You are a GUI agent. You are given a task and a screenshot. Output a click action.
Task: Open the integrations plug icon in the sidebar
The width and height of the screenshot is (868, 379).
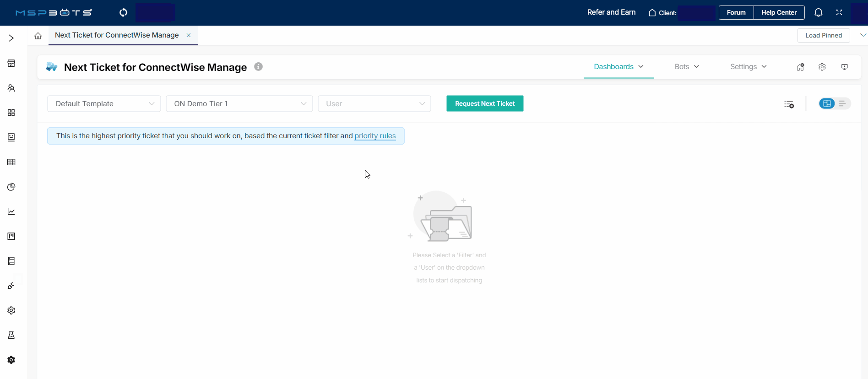[x=11, y=286]
